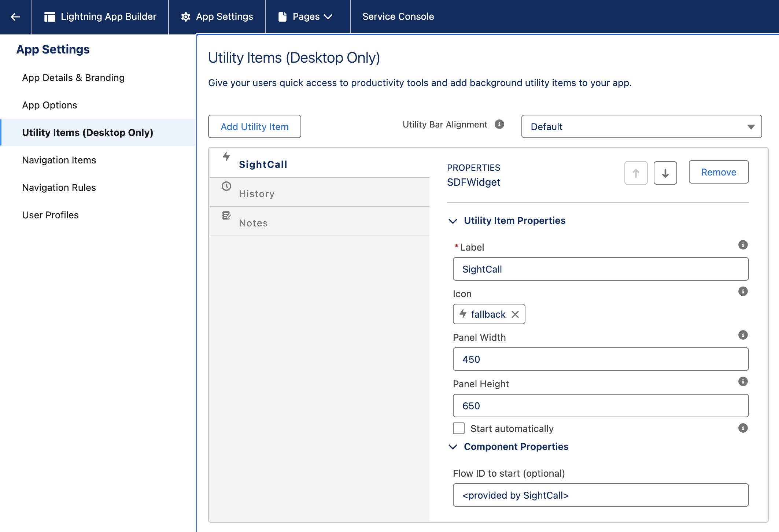This screenshot has width=779, height=532.
Task: Select SightCall utility item row
Action: tap(319, 163)
